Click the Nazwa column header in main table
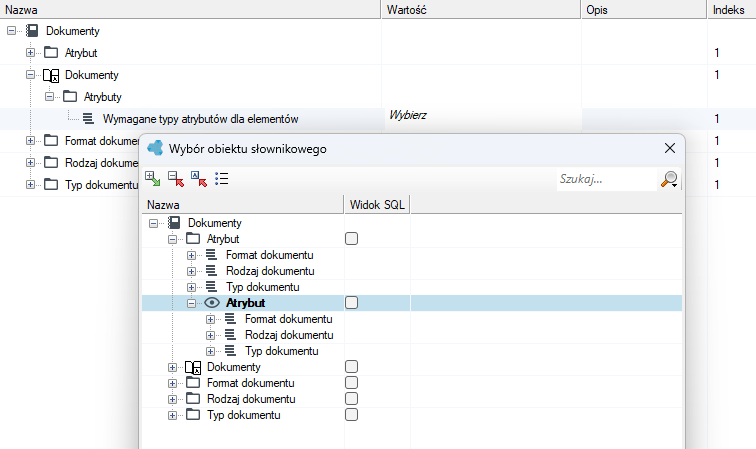This screenshot has height=449, width=756. tap(190, 10)
